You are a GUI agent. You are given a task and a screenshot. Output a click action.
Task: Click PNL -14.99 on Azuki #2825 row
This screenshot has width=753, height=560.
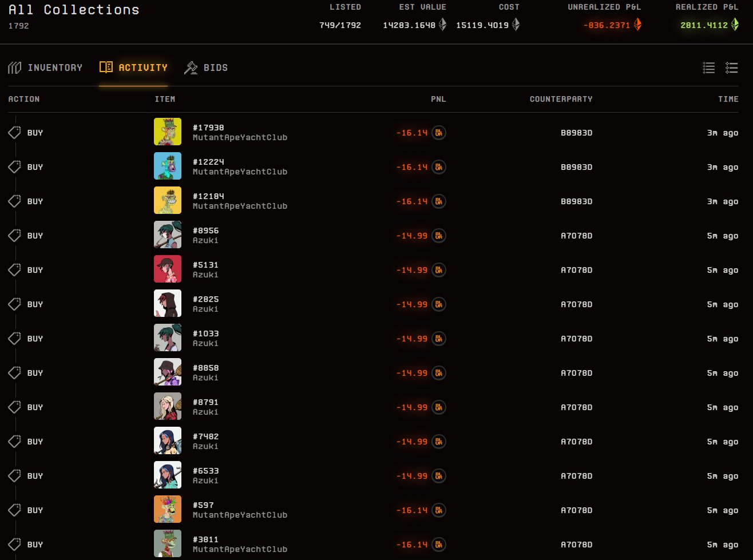click(x=412, y=304)
